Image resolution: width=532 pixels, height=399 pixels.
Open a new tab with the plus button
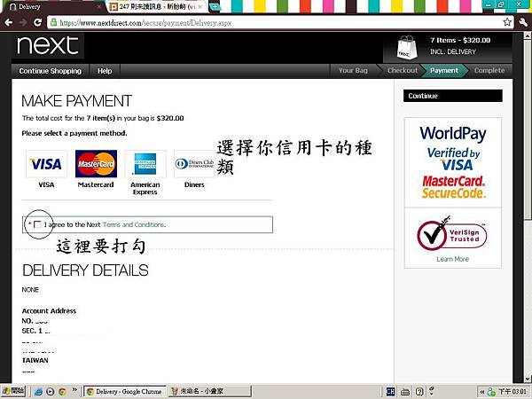click(214, 6)
